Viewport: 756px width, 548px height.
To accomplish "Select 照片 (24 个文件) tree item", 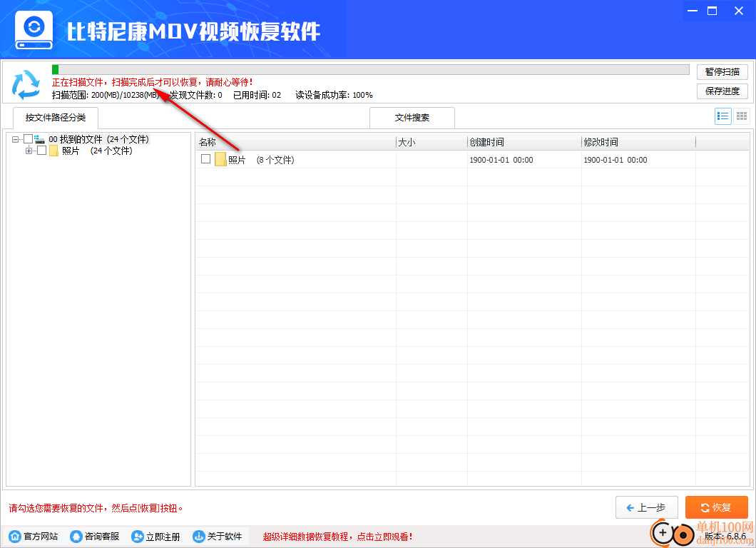I will pos(97,151).
